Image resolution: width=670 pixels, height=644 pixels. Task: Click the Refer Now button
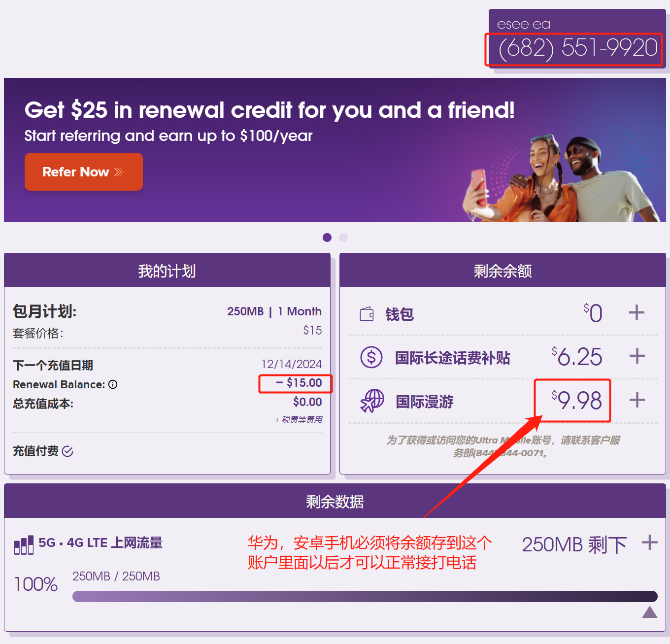click(84, 171)
